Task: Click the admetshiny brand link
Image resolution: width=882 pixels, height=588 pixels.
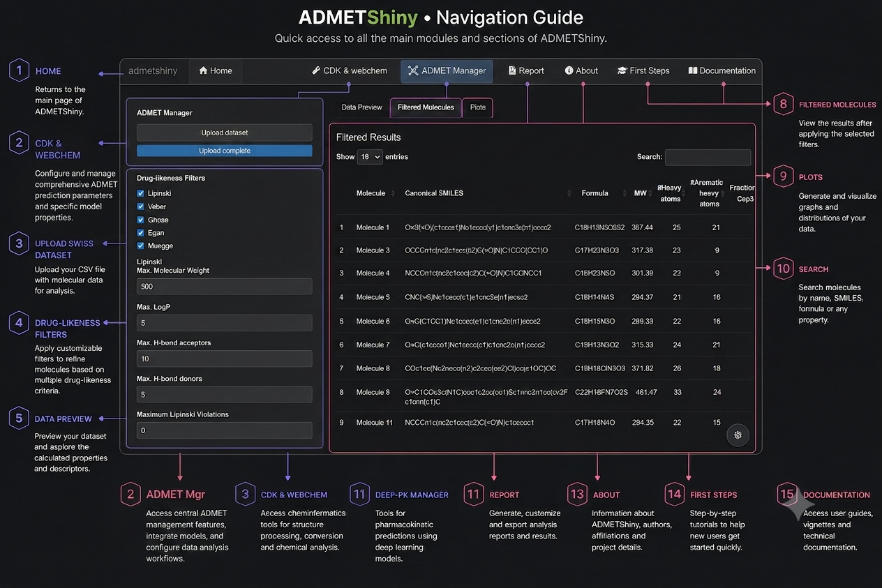Action: tap(153, 70)
